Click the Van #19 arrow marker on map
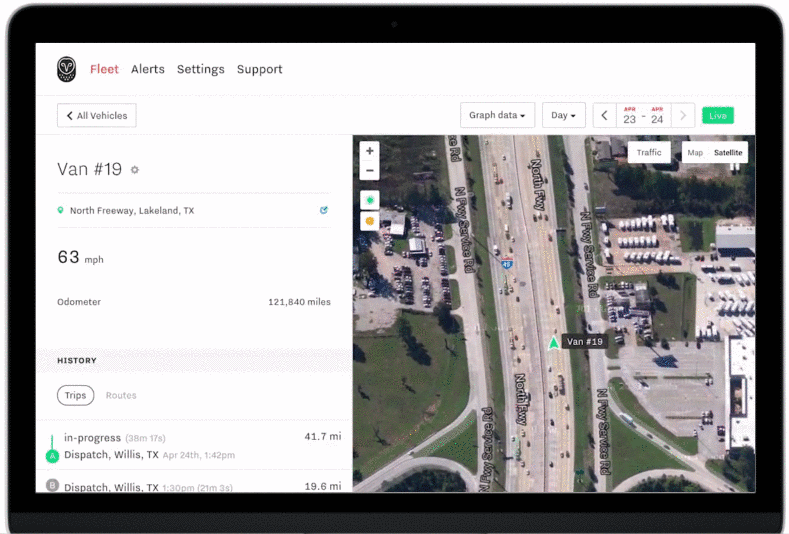Viewport: 789px width, 534px height. click(x=553, y=342)
